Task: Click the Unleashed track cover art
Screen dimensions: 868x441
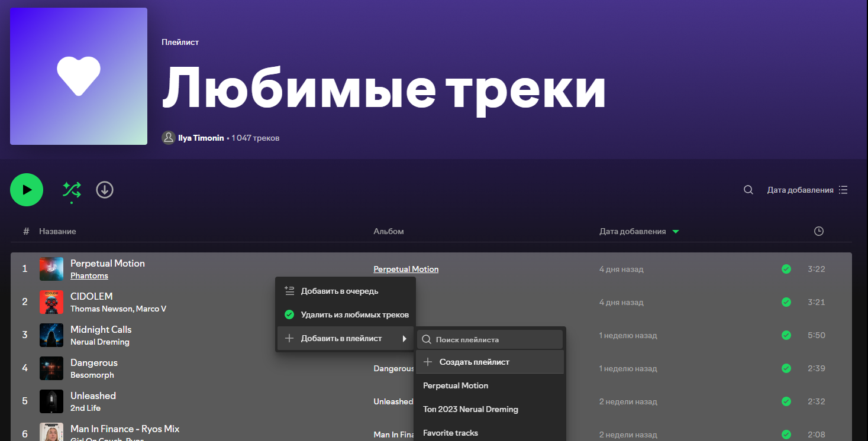Action: pyautogui.click(x=51, y=401)
